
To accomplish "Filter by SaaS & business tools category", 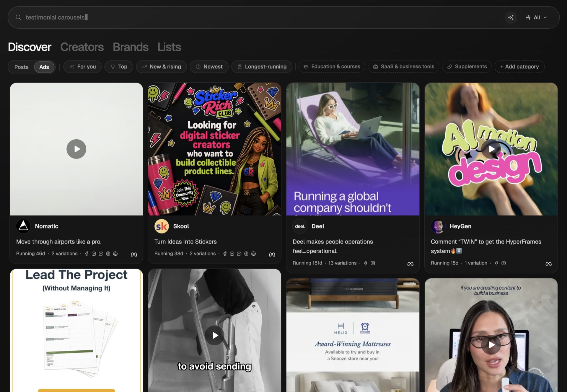I will [x=403, y=67].
